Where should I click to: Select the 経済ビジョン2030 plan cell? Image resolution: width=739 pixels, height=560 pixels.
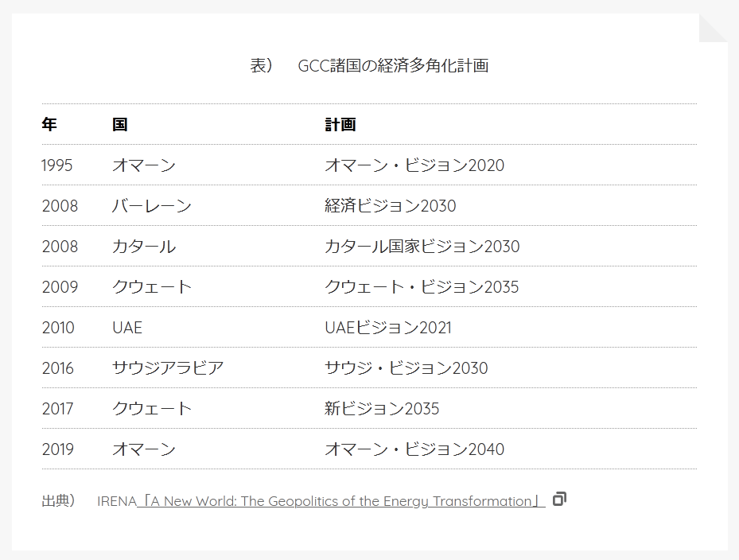390,206
